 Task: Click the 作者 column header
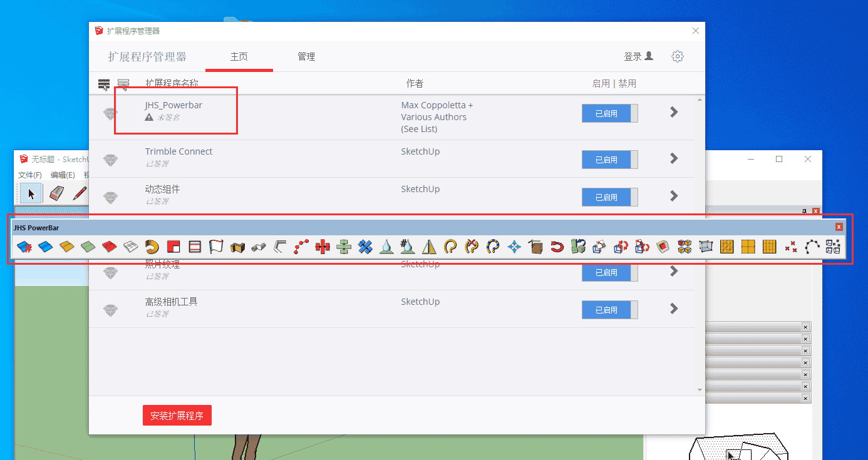(415, 84)
